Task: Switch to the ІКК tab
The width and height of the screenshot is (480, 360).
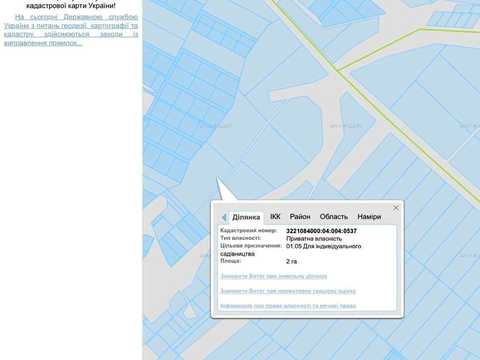Action: point(275,217)
